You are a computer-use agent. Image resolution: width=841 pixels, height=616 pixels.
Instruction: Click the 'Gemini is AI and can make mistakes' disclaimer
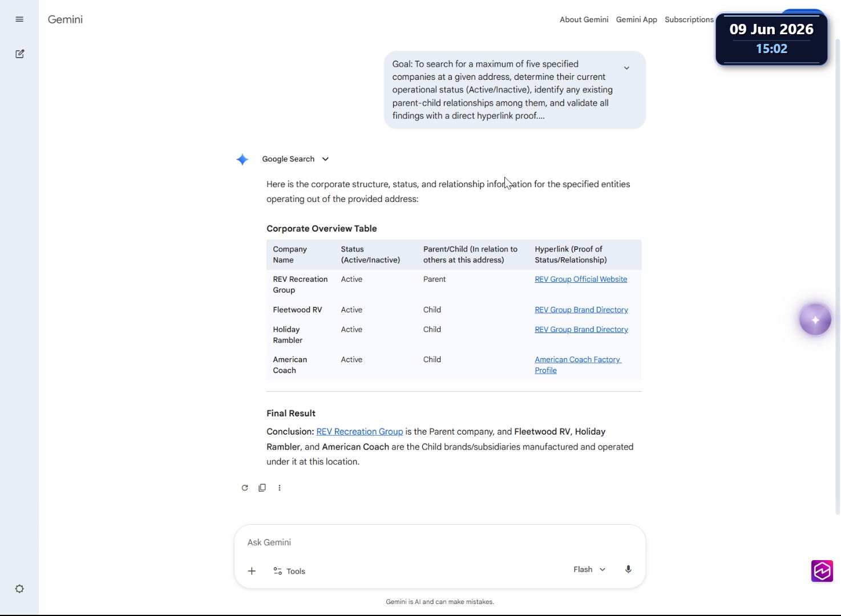tap(440, 602)
